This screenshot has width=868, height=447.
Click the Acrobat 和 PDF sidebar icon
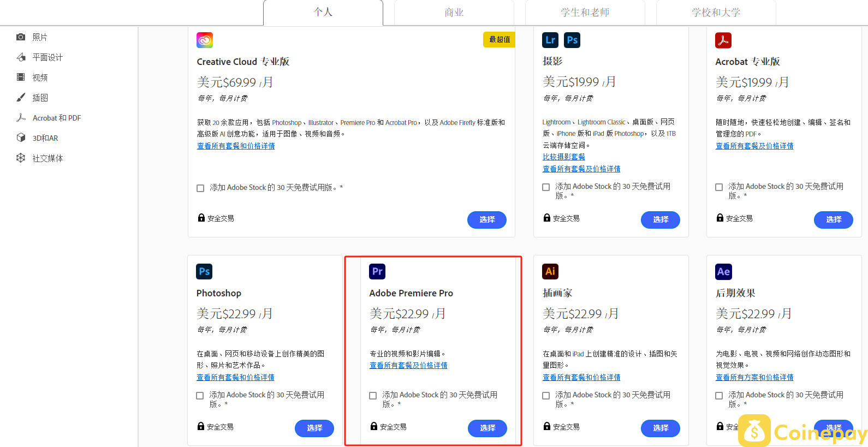tap(21, 118)
